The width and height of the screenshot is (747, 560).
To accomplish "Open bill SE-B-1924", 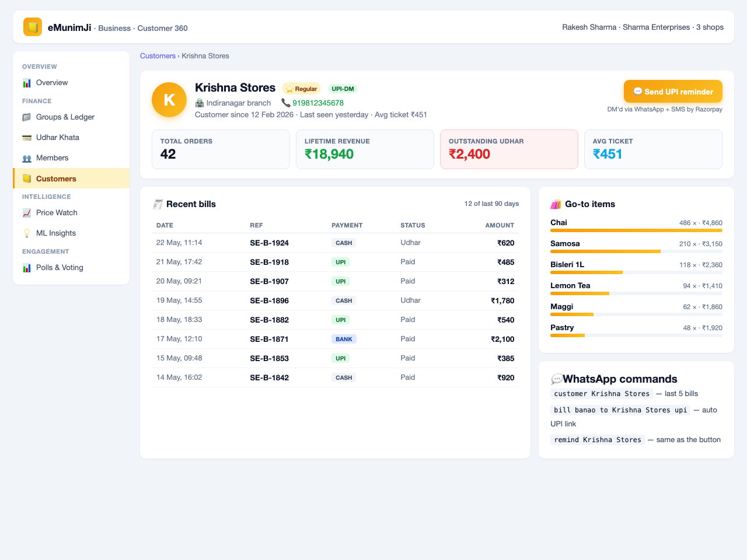I will (269, 243).
